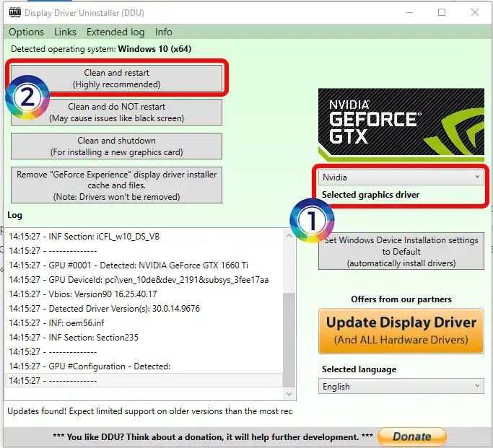
Task: Click 'Detected operating system: Windows 10 (x64)' text
Action: 101,49
